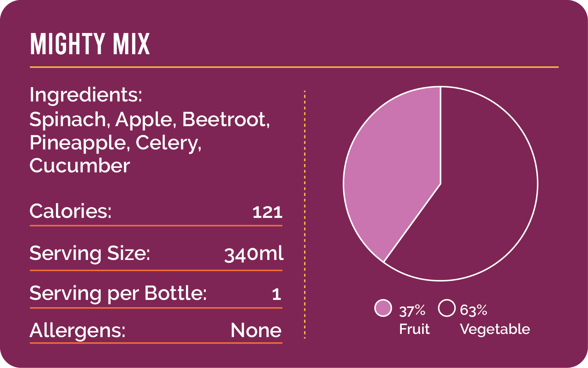Click the Vegetable legend label
Screen dimensions: 588x368
pos(495,329)
